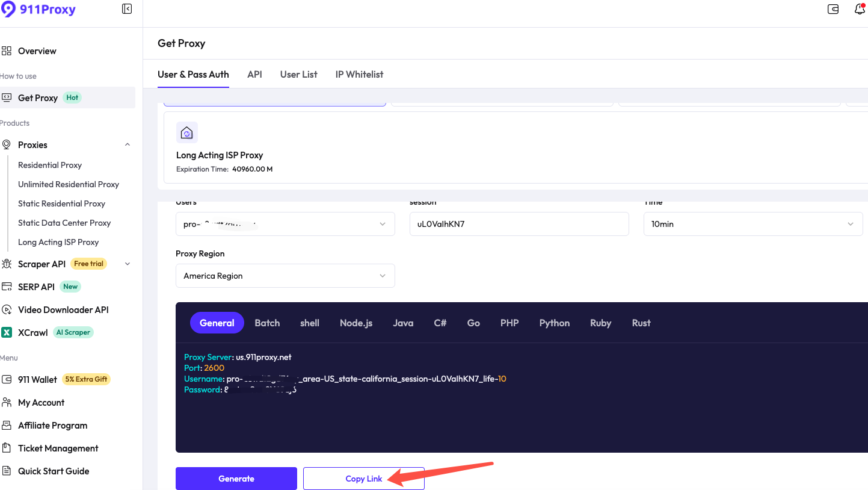The image size is (868, 490).
Task: Click the Copy Link button
Action: (364, 479)
